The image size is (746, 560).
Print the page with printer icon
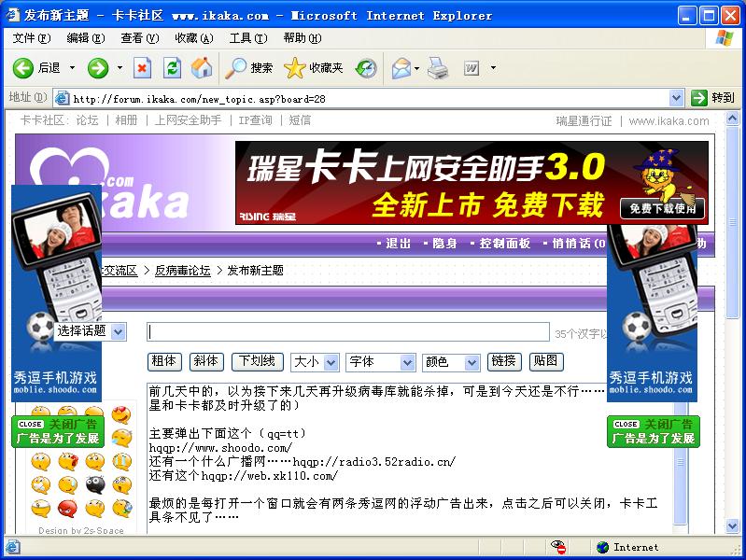pyautogui.click(x=437, y=68)
